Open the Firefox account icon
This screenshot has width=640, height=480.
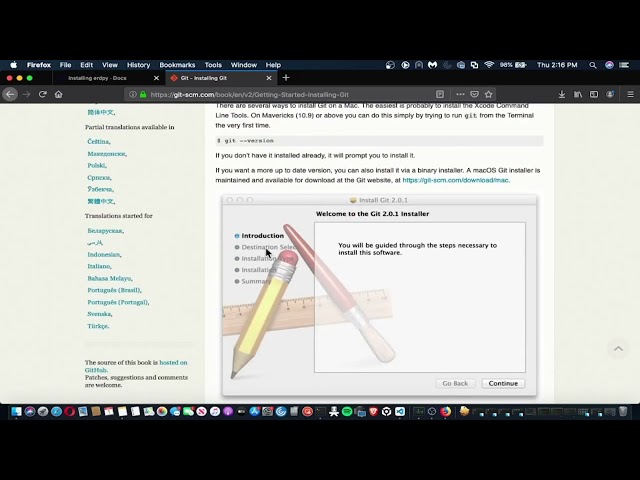[610, 94]
